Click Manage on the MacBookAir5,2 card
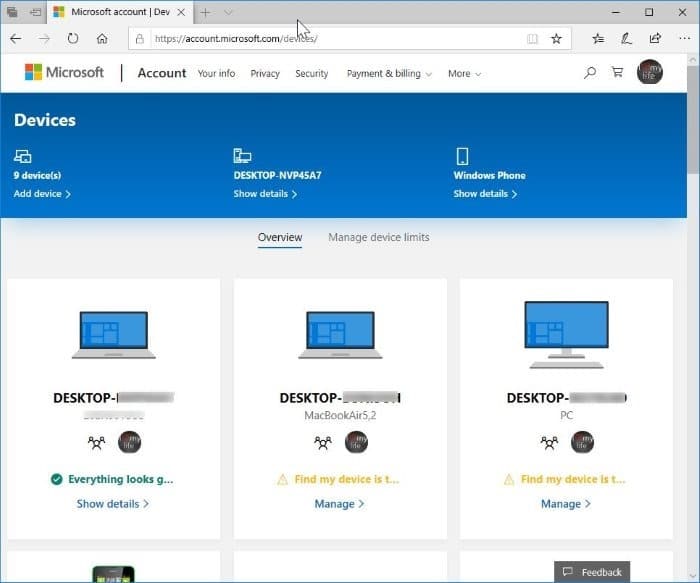This screenshot has height=583, width=700. point(339,504)
